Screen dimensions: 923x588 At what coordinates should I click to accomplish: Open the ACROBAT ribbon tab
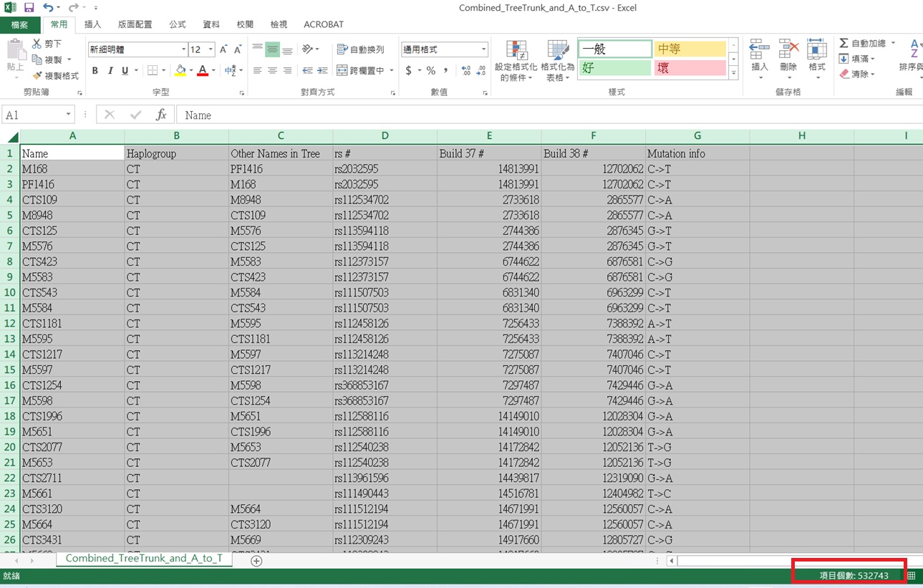pos(324,24)
